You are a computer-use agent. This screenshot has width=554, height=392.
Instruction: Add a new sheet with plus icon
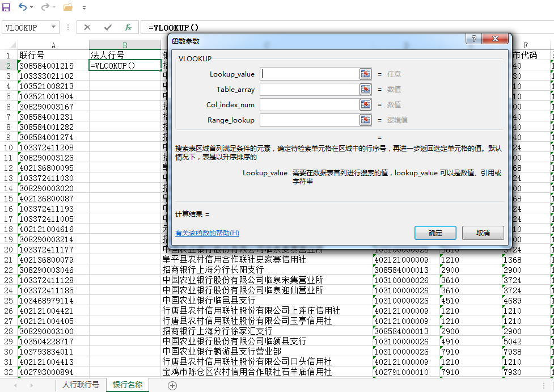pos(172,385)
